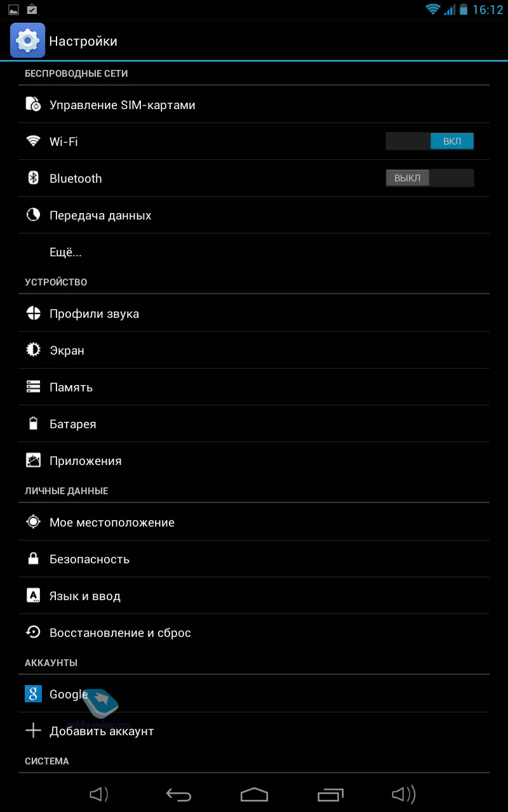Open Приложения (Apps) settings
Viewport: 508px width, 812px height.
(254, 461)
